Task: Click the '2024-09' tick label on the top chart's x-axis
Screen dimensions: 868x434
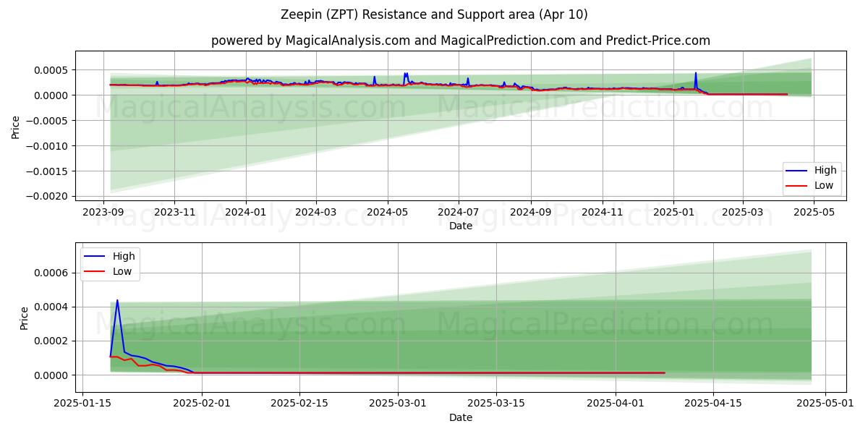Action: point(531,212)
